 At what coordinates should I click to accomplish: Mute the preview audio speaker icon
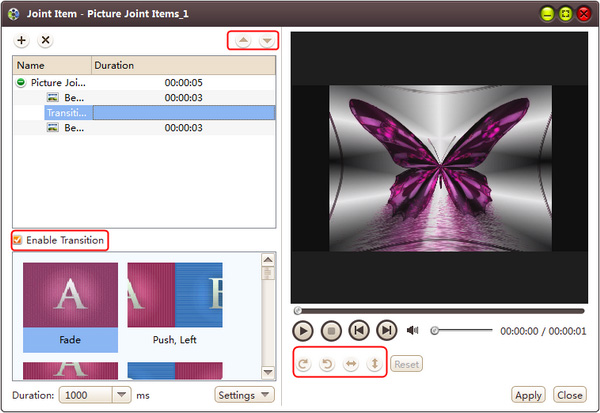point(412,330)
